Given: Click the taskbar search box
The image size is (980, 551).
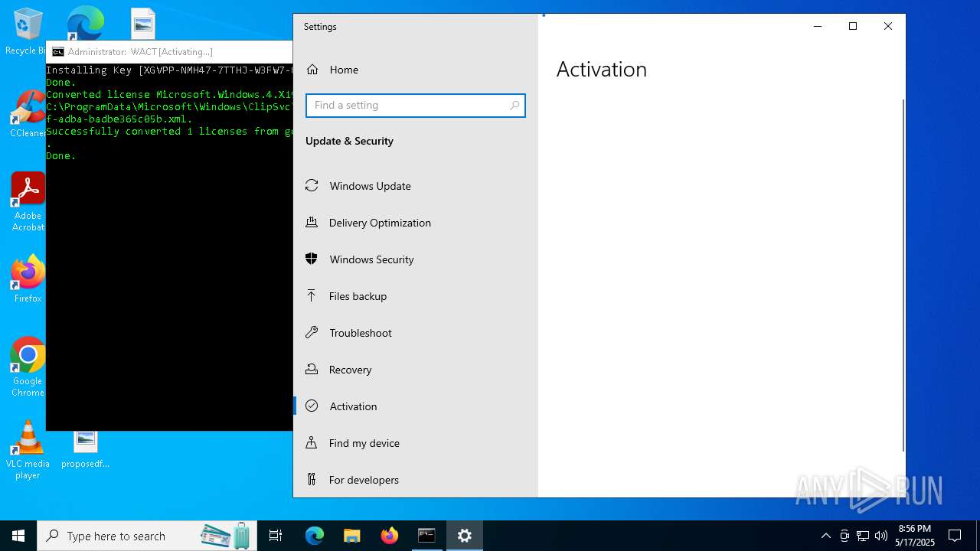Looking at the screenshot, I should coord(148,536).
